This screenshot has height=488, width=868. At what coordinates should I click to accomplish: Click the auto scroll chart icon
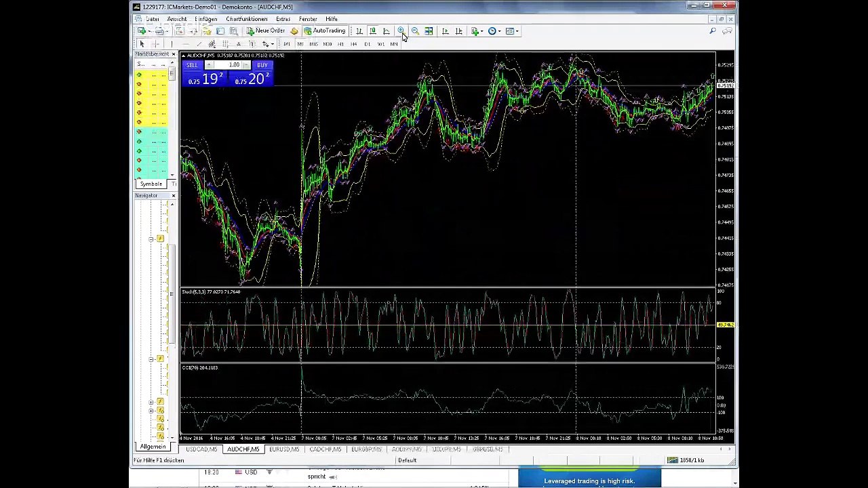[x=445, y=31]
